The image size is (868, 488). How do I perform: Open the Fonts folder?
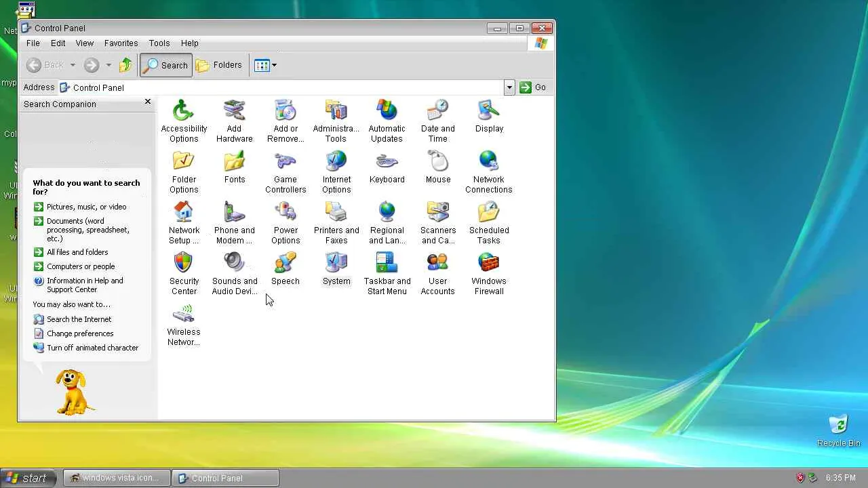[x=235, y=167]
